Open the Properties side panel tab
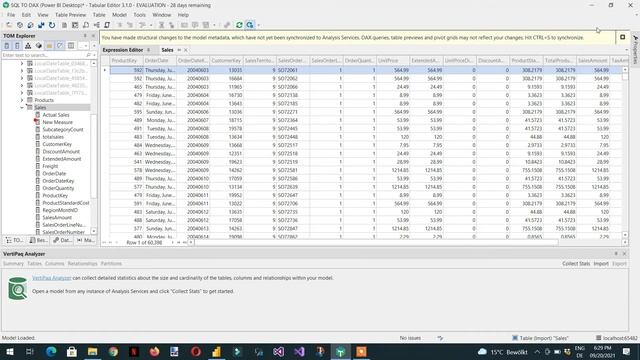 pyautogui.click(x=636, y=50)
